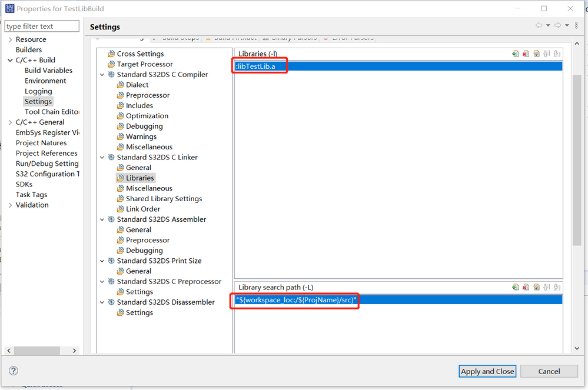Open Task Tags page

click(x=32, y=195)
